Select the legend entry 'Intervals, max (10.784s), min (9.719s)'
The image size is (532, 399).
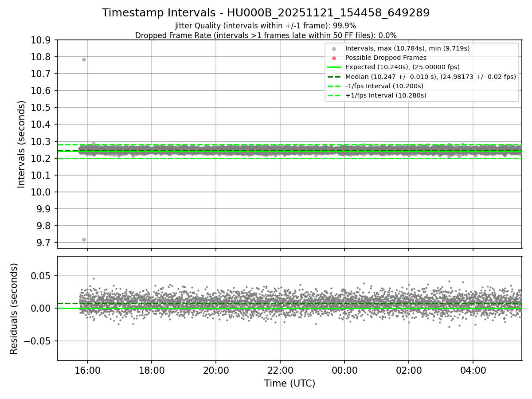pos(407,48)
